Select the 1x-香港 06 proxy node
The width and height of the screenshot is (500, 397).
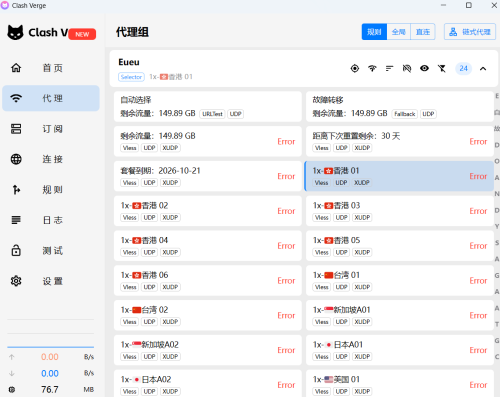pyautogui.click(x=207, y=281)
